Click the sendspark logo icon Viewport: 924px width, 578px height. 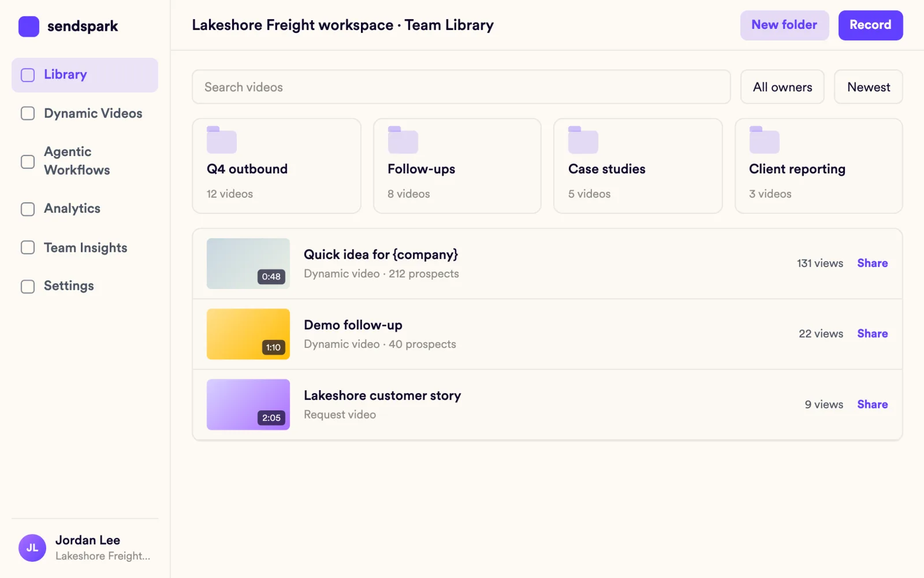click(29, 27)
